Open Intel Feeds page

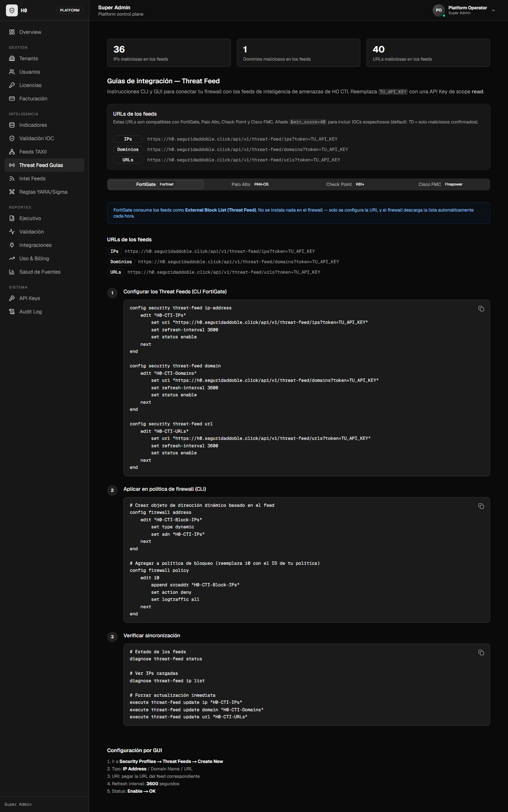[x=44, y=178]
